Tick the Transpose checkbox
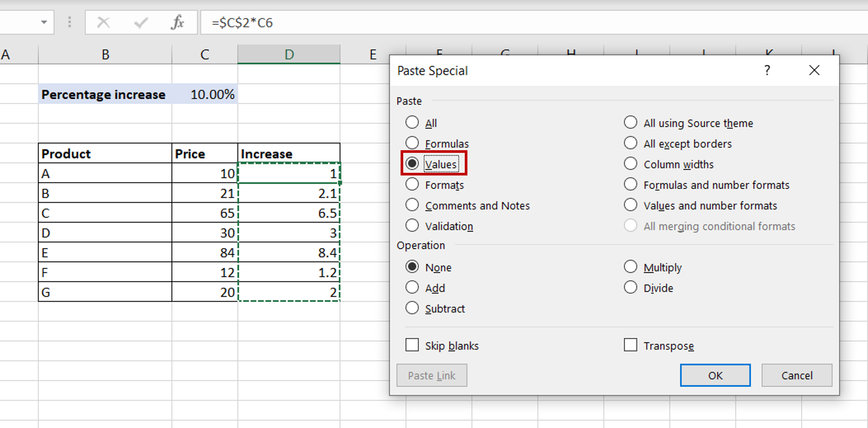Image resolution: width=868 pixels, height=428 pixels. click(x=630, y=345)
